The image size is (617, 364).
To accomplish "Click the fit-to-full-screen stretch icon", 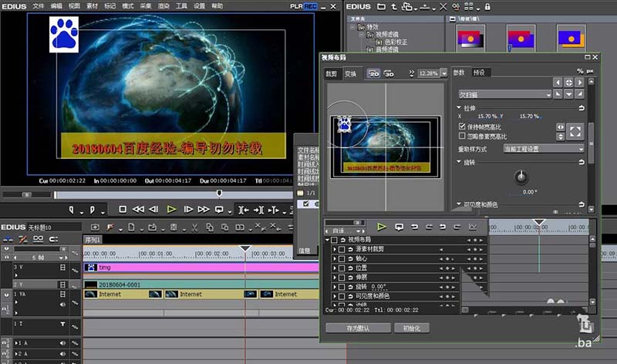I will (575, 132).
